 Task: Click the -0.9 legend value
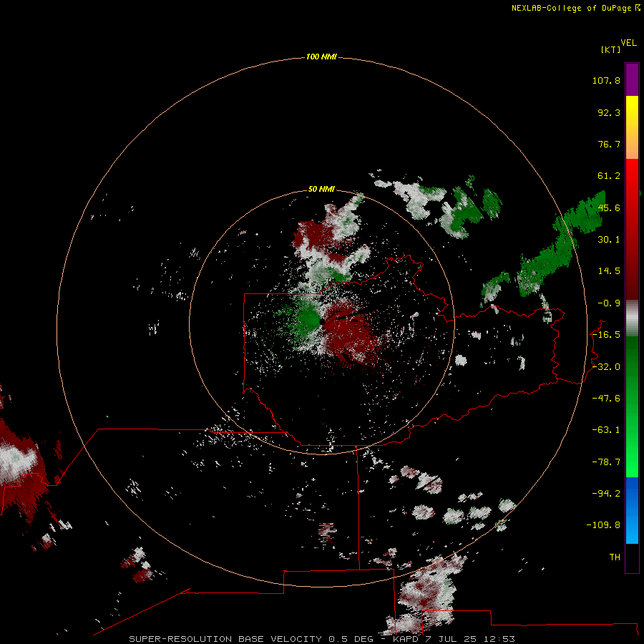609,303
